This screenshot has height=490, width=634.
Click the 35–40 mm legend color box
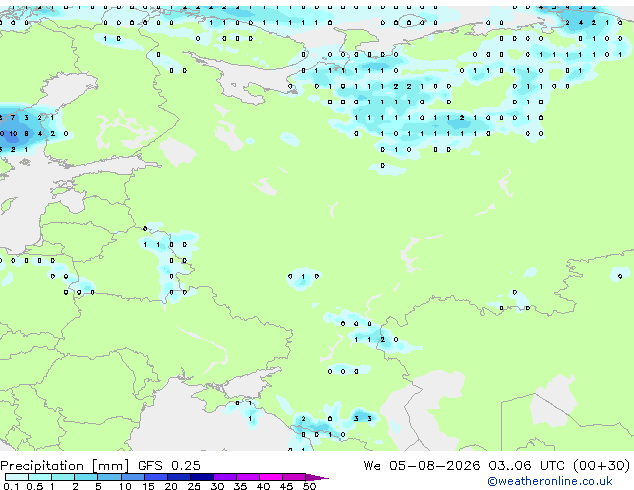point(248,477)
